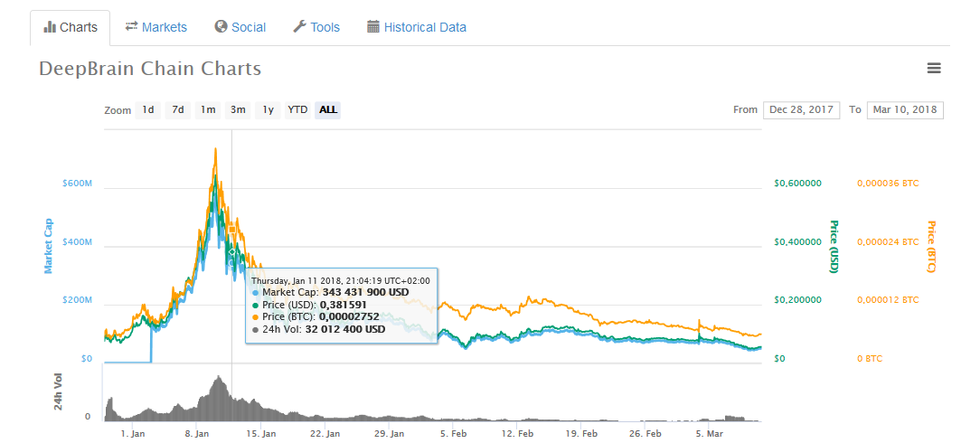Click the 0,000036 BTC axis label

tap(888, 183)
